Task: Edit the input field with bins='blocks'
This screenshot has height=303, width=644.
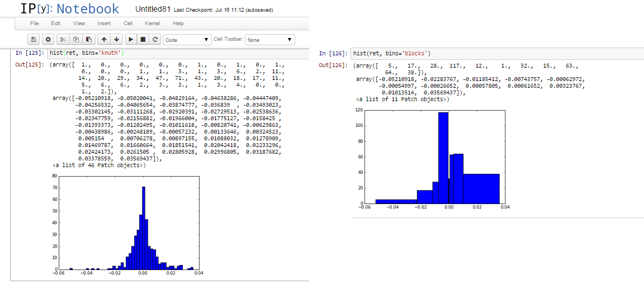Action: point(496,53)
